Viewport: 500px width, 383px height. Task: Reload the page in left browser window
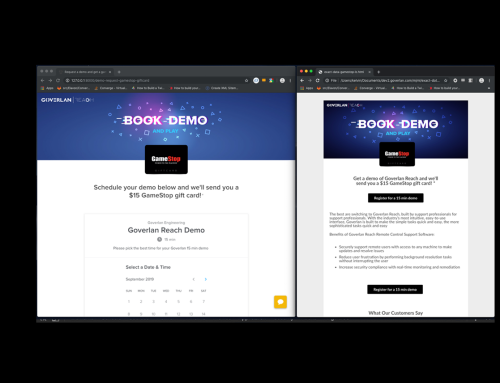pyautogui.click(x=58, y=80)
